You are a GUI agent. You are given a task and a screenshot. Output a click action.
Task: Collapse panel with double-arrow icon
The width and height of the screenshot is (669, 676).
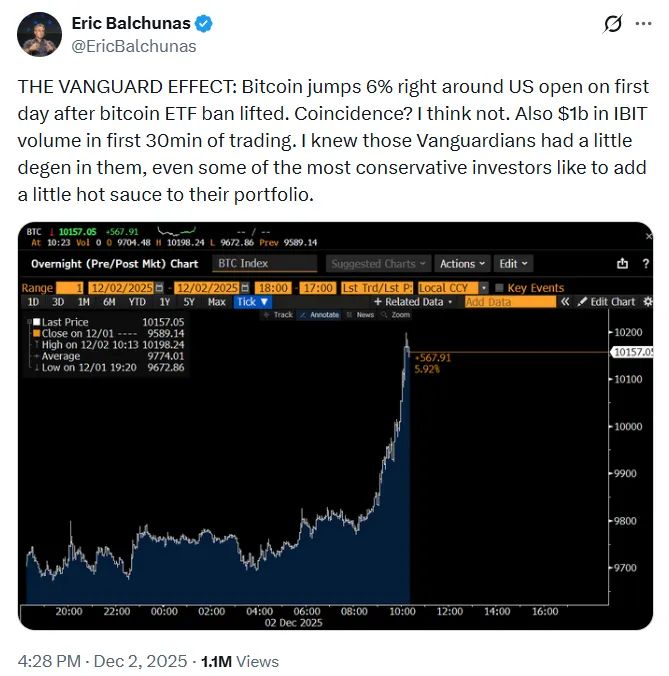(565, 301)
